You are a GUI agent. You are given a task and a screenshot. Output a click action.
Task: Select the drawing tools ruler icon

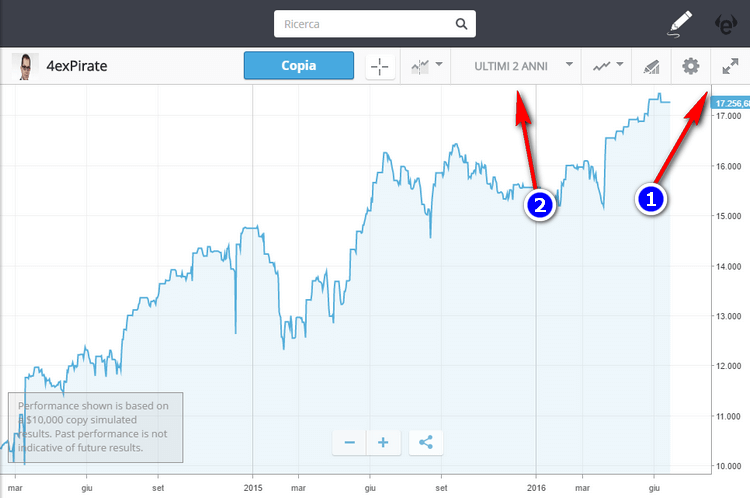coord(651,67)
